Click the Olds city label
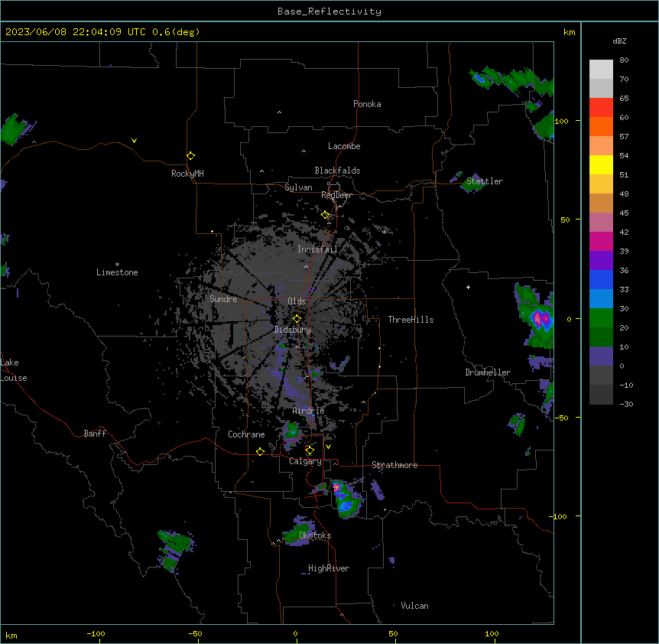 click(297, 301)
